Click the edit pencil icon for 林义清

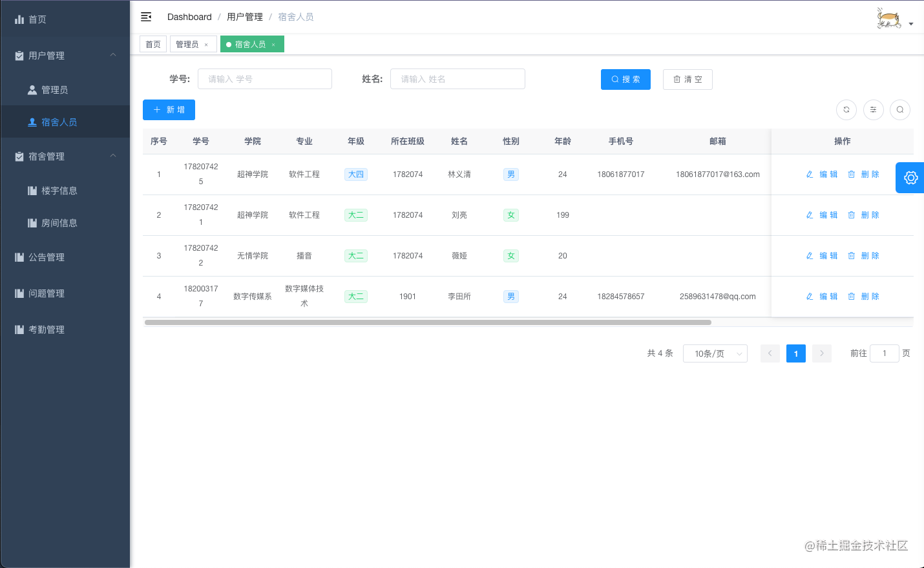point(810,174)
